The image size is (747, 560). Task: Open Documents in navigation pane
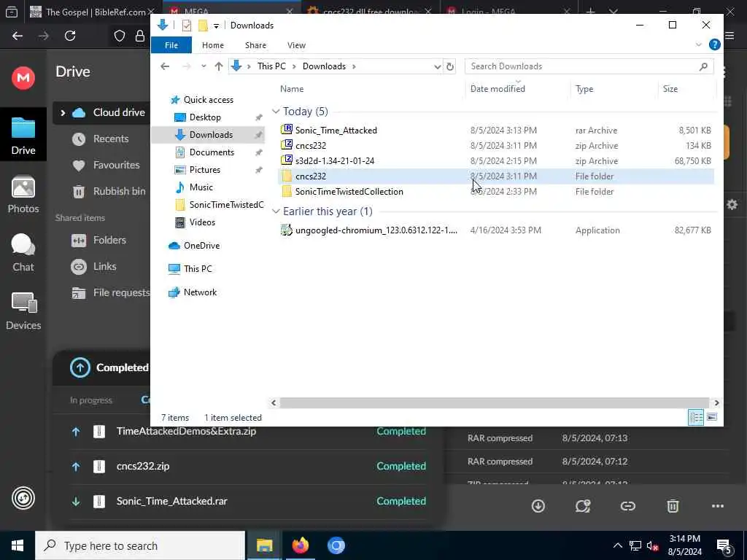(212, 152)
